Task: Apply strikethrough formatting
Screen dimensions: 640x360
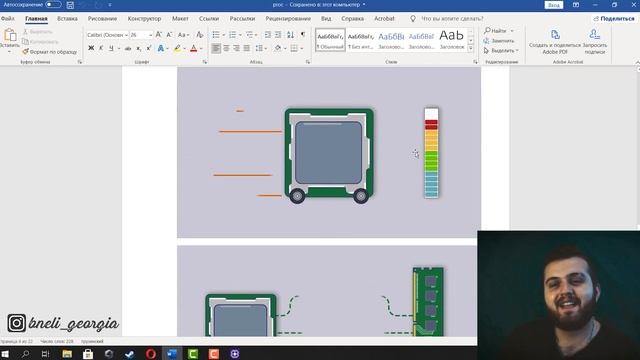Action: pyautogui.click(x=128, y=49)
